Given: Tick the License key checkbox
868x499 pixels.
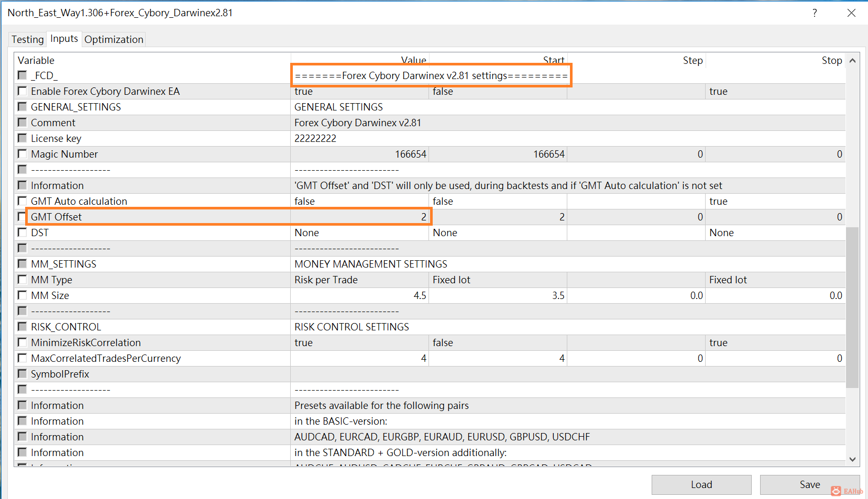Looking at the screenshot, I should [x=22, y=138].
